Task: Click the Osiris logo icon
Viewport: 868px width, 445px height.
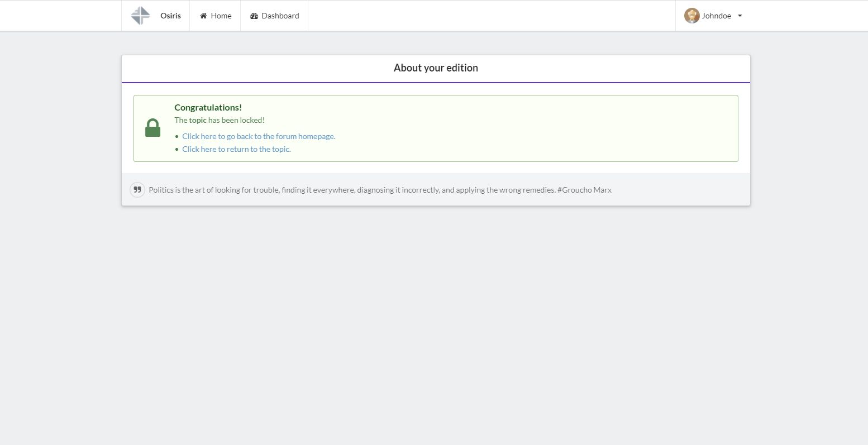Action: 140,16
